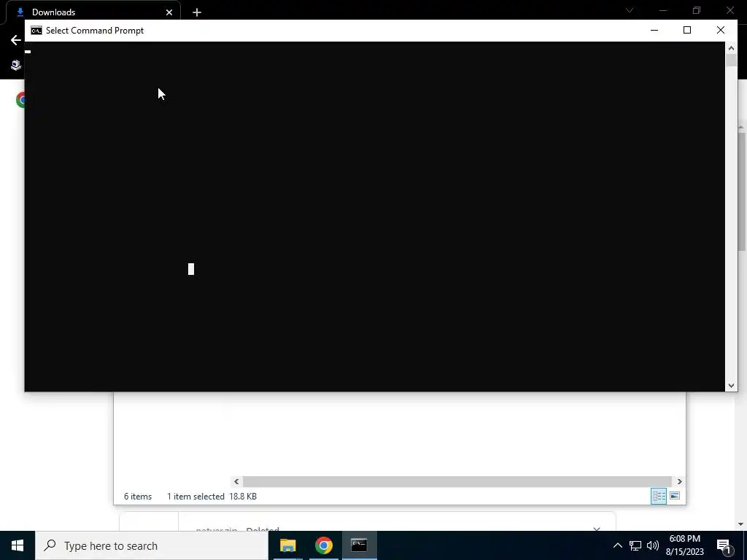Screen dimensions: 747x560
Task: Minimize the Command Prompt window
Action: click(x=654, y=30)
